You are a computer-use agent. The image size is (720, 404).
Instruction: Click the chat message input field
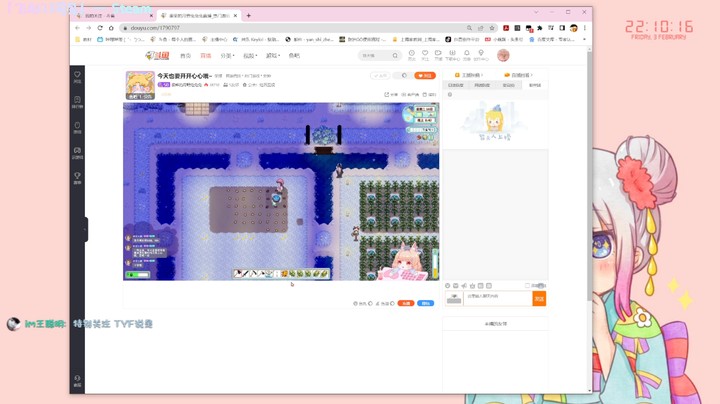pos(498,298)
